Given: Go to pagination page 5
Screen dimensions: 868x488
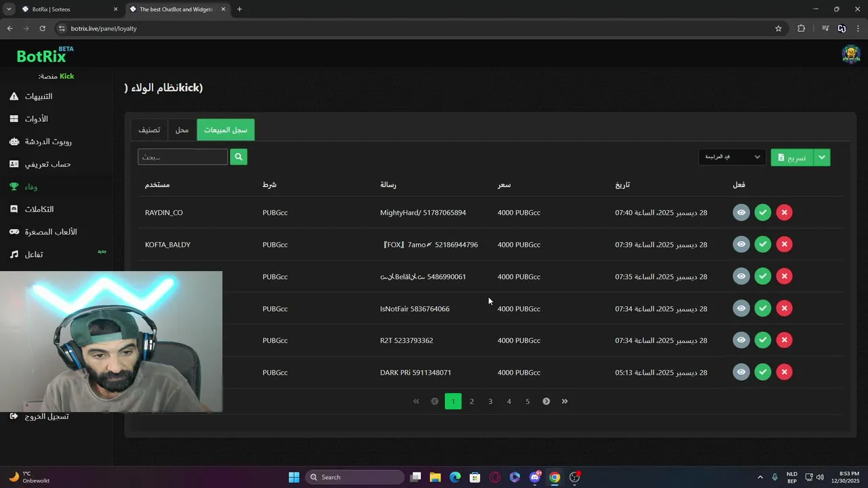Looking at the screenshot, I should 528,401.
